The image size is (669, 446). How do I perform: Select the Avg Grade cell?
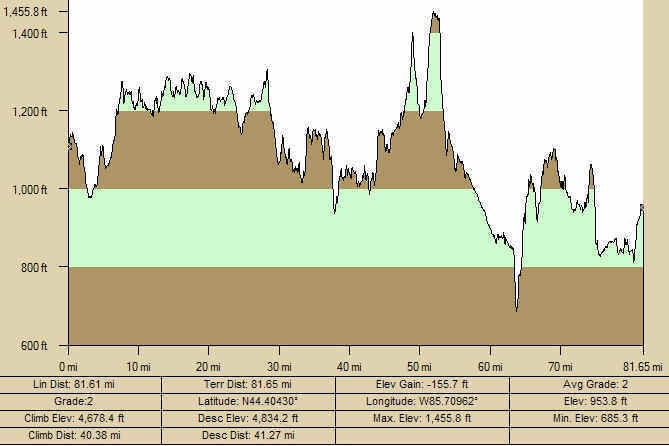coord(589,383)
